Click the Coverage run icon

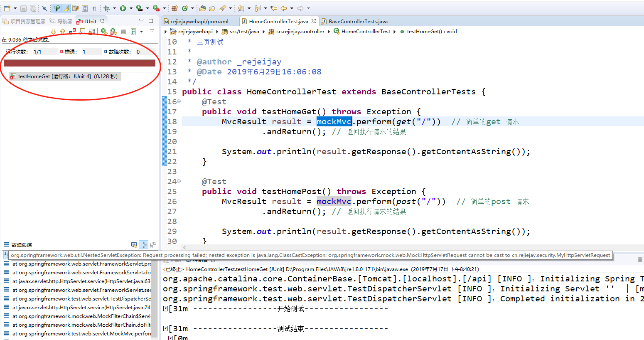point(140,8)
